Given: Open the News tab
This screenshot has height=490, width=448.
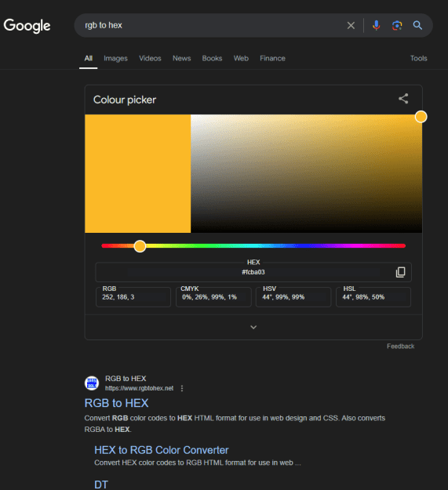Looking at the screenshot, I should pos(182,59).
